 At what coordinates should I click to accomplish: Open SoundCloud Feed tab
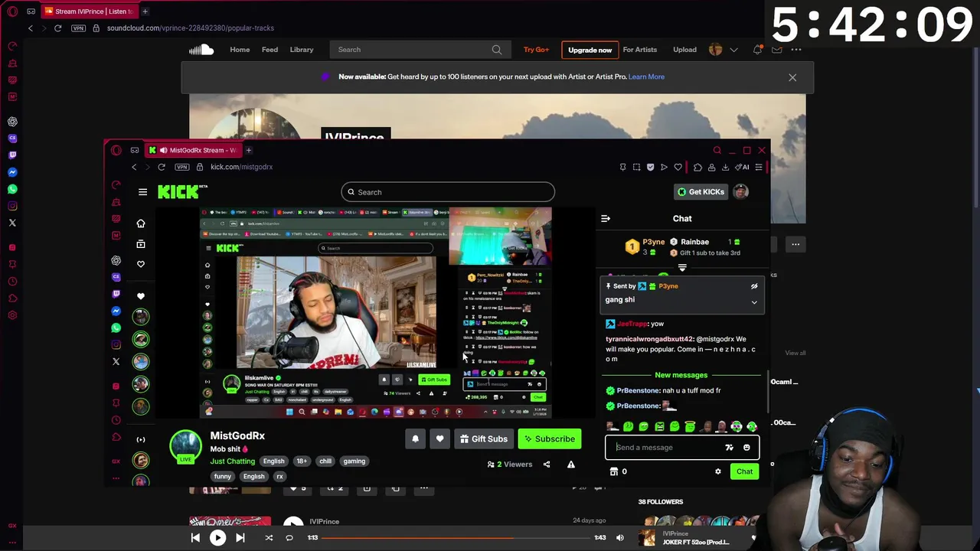pyautogui.click(x=269, y=50)
